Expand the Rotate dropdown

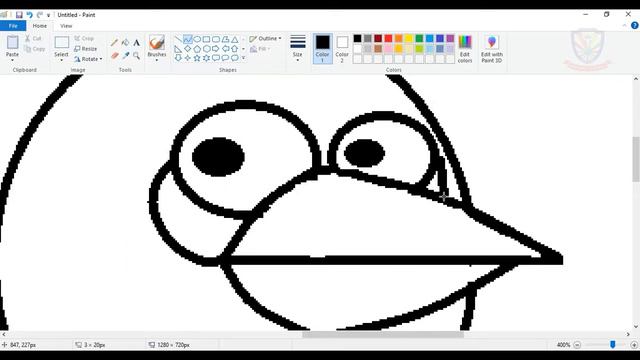coord(101,59)
